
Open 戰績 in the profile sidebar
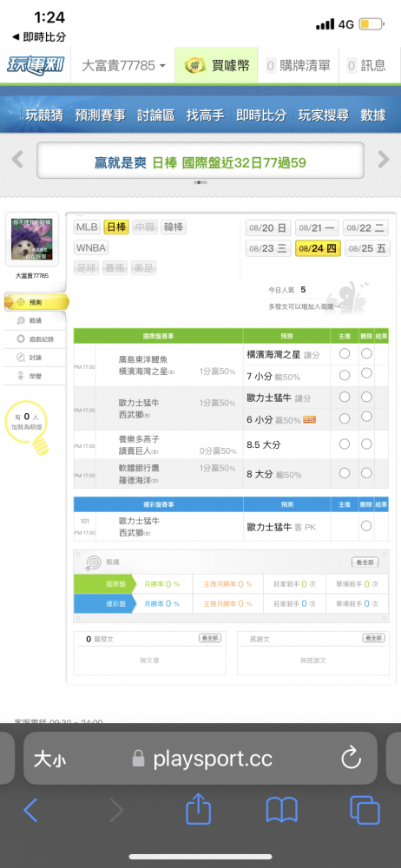(x=35, y=320)
